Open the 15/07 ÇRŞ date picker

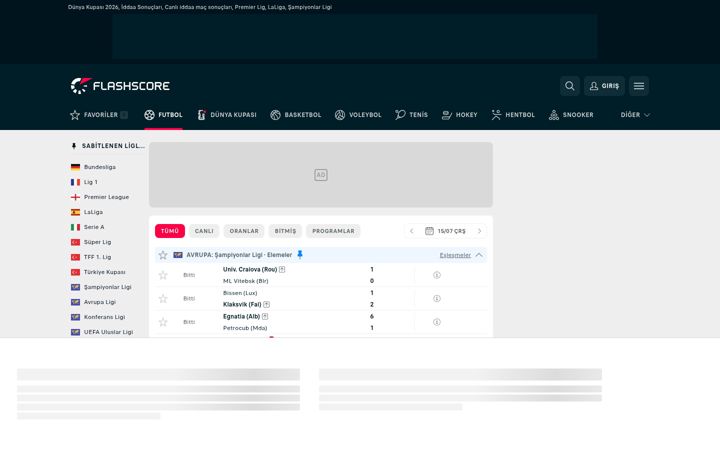pos(445,231)
